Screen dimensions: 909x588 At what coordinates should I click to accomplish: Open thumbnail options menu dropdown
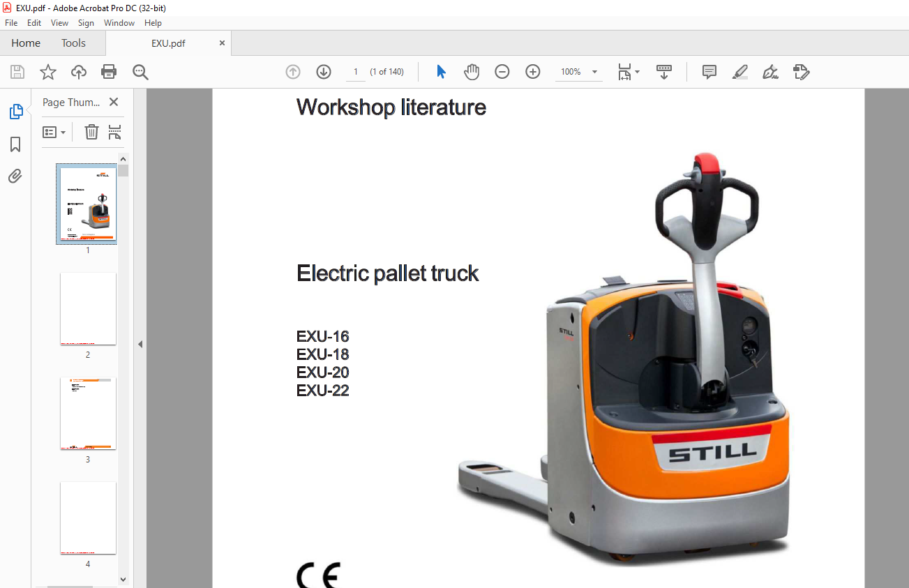pos(54,132)
